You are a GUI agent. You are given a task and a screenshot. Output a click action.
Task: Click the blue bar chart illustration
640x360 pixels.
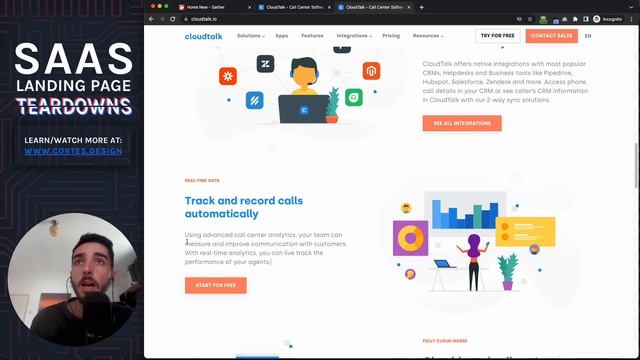pos(465,214)
